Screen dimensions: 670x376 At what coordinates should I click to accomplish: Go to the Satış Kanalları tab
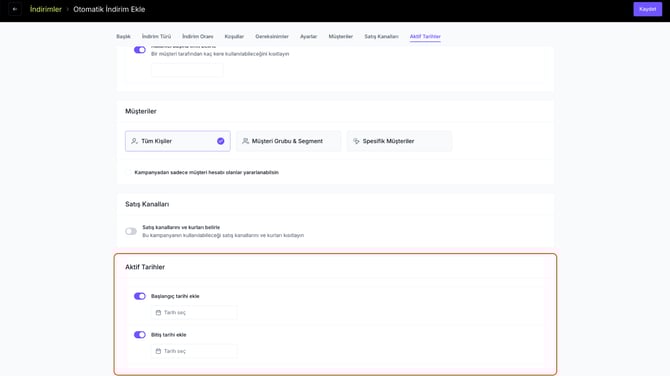381,36
